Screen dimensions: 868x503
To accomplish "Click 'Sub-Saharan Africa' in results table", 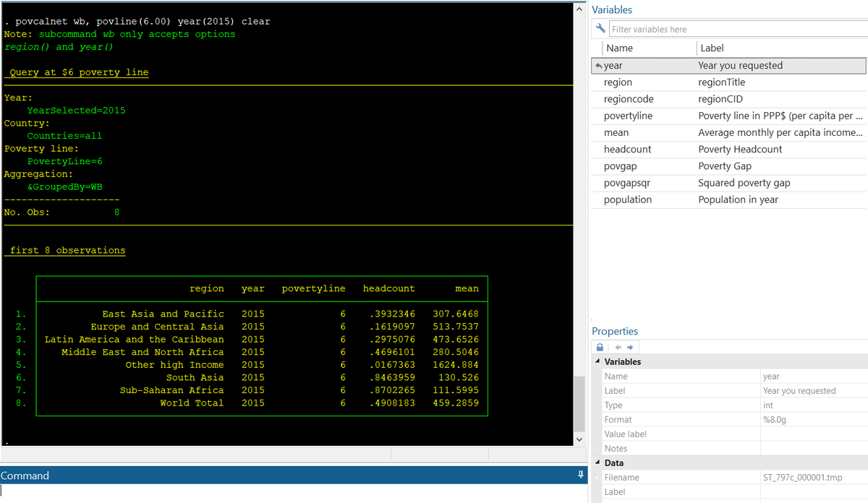I will tap(172, 390).
